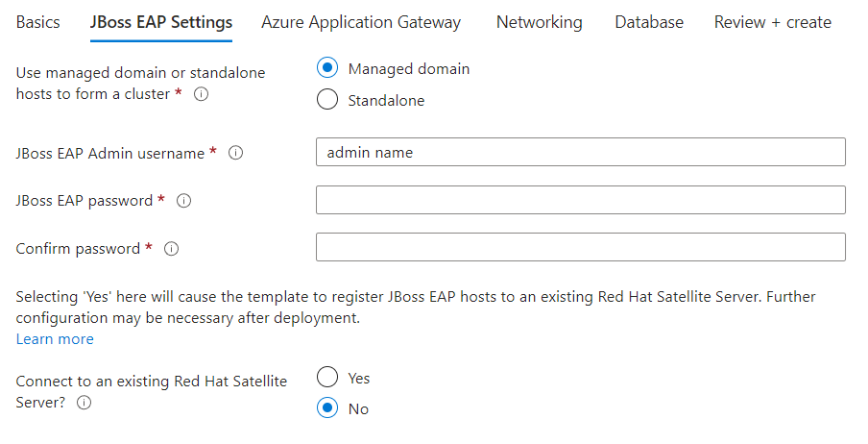Open info tooltip for cluster host type
Image resolution: width=868 pixels, height=444 pixels.
point(201,94)
